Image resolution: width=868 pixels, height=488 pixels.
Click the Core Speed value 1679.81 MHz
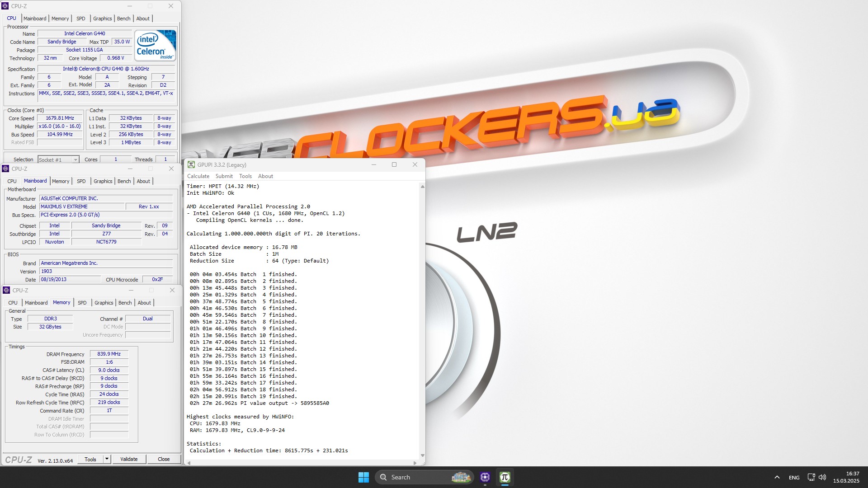pos(60,118)
